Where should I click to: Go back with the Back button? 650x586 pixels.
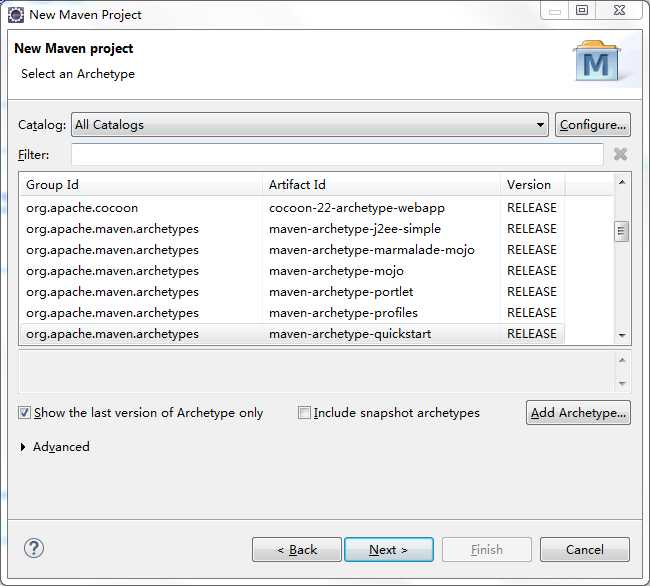297,550
